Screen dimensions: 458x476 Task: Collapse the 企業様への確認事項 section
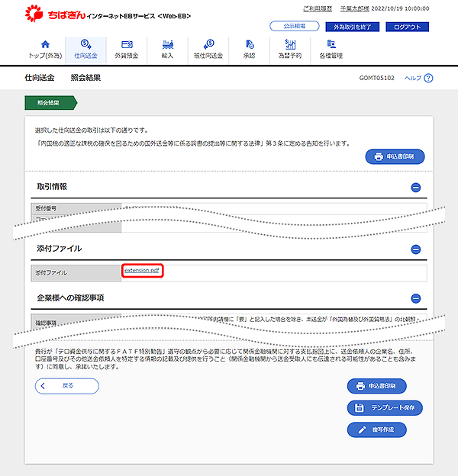(x=416, y=299)
